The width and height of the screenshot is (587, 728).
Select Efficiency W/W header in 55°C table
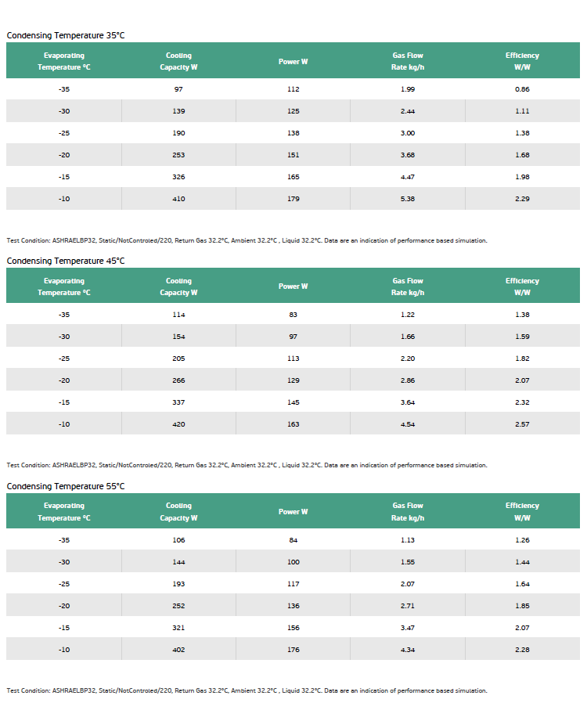click(x=522, y=512)
